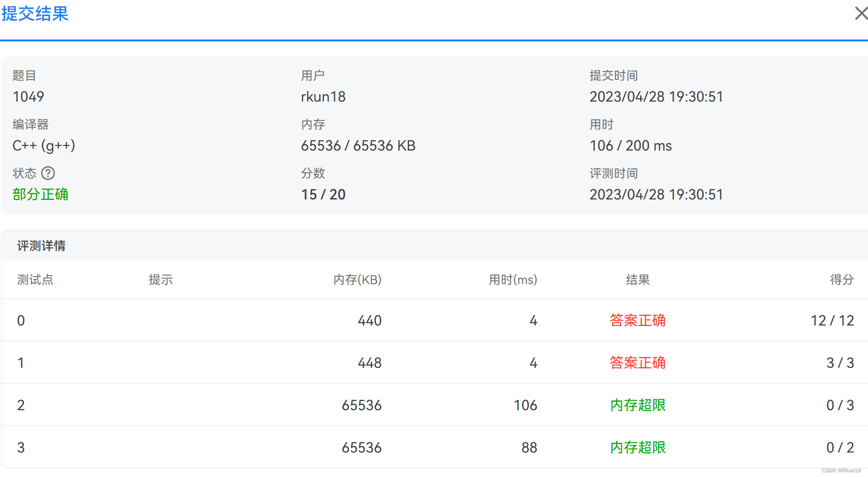Click the score value 15 / 20
The width and height of the screenshot is (868, 477).
pos(323,194)
